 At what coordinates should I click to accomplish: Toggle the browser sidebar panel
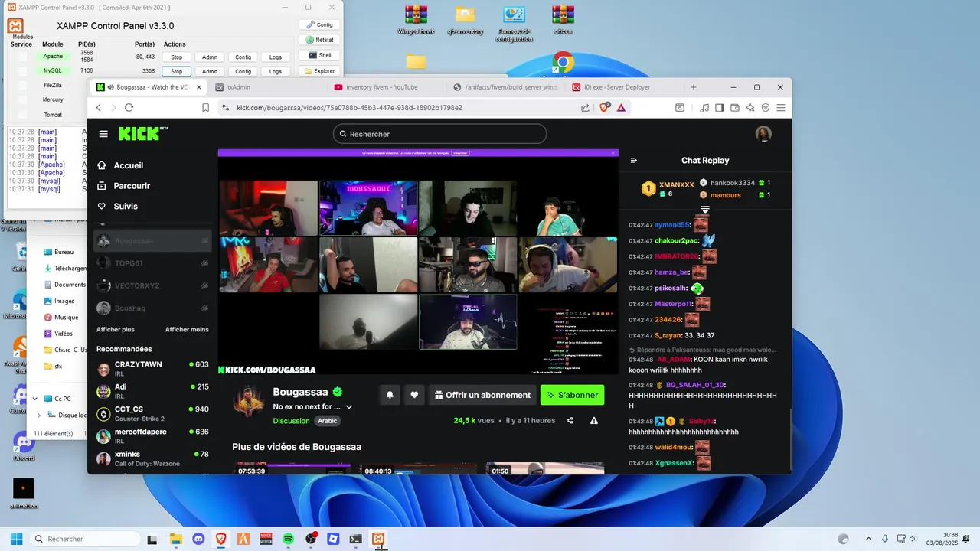[x=720, y=108]
